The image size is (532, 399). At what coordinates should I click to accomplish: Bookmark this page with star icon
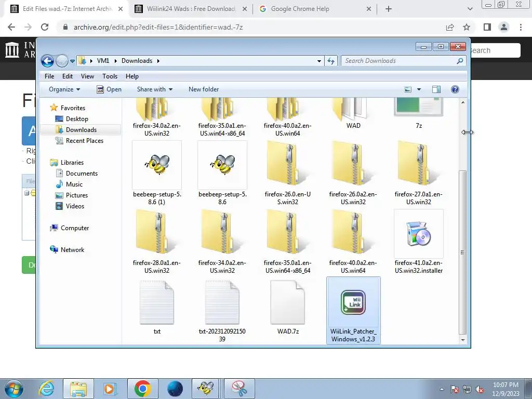tap(467, 27)
